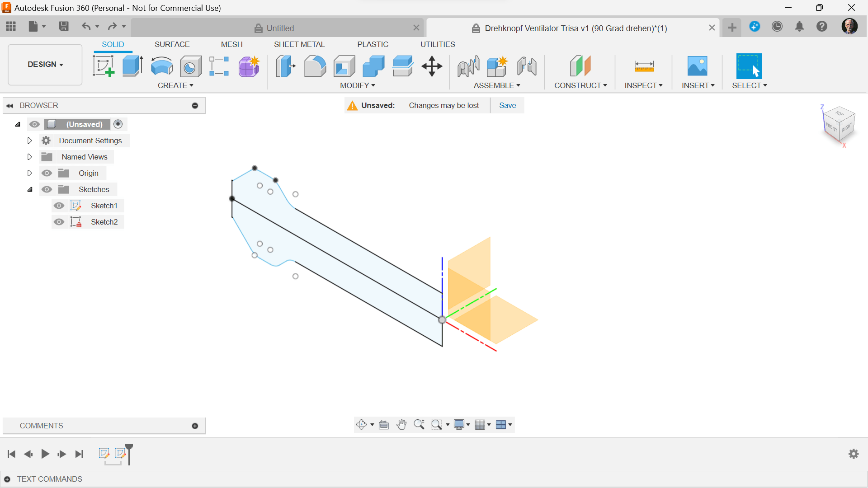868x488 pixels.
Task: Activate the Extrude tool
Action: click(x=132, y=66)
